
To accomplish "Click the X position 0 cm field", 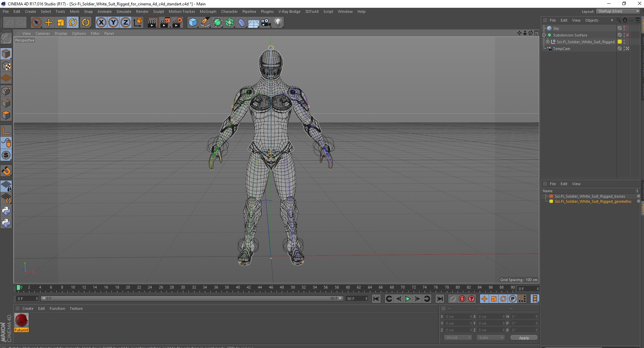I will [x=458, y=317].
